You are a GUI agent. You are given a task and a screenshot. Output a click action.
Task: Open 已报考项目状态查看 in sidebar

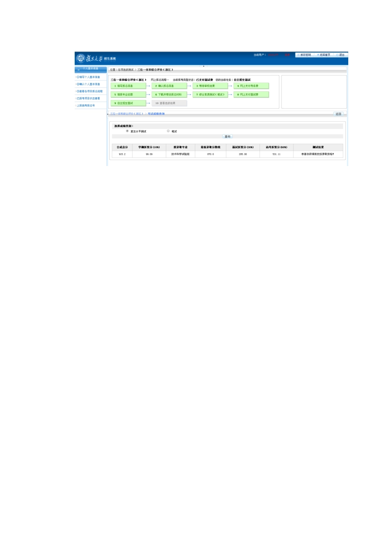point(88,98)
